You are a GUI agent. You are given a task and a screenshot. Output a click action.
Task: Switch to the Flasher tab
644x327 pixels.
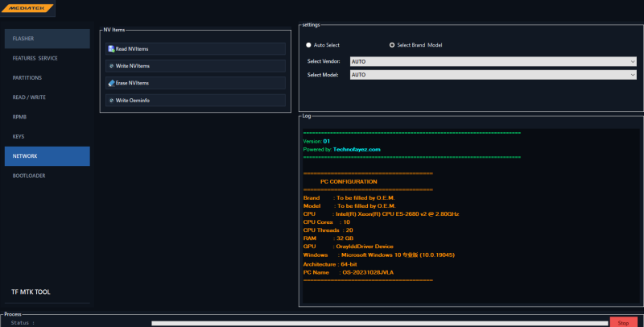click(x=47, y=39)
